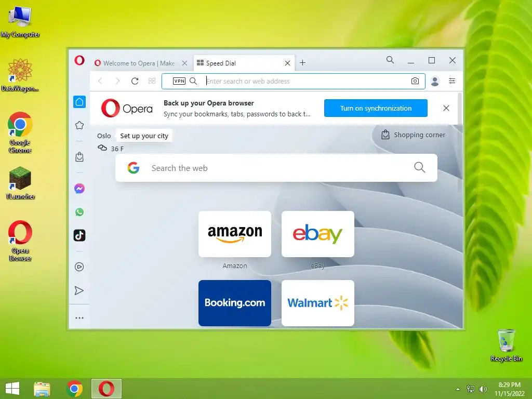Select the TLauncher desktop shortcut
The image size is (532, 399).
point(20,183)
